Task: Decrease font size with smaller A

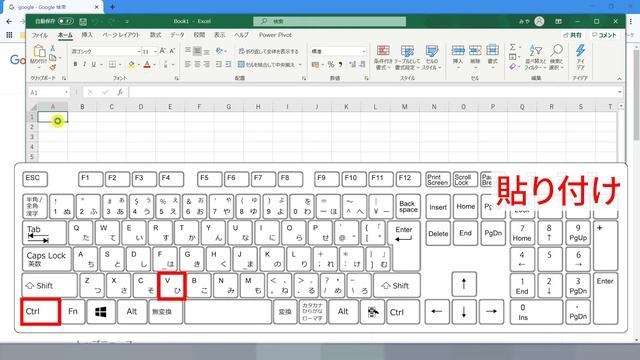Action: coord(172,51)
